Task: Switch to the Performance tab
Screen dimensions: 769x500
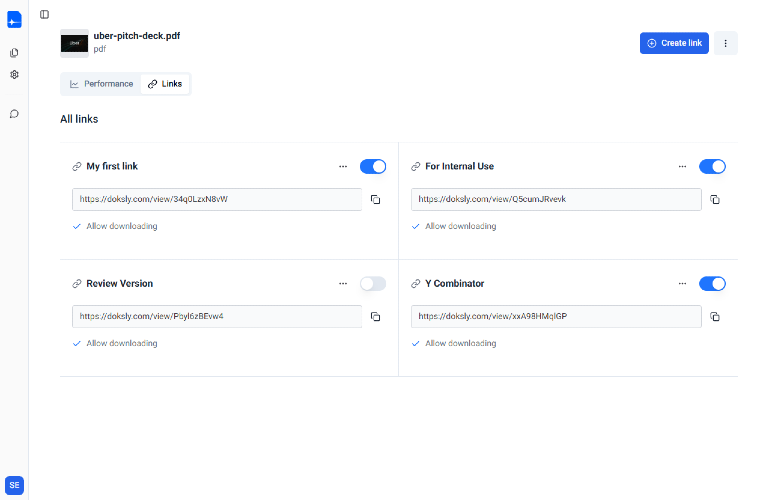Action: pyautogui.click(x=102, y=84)
